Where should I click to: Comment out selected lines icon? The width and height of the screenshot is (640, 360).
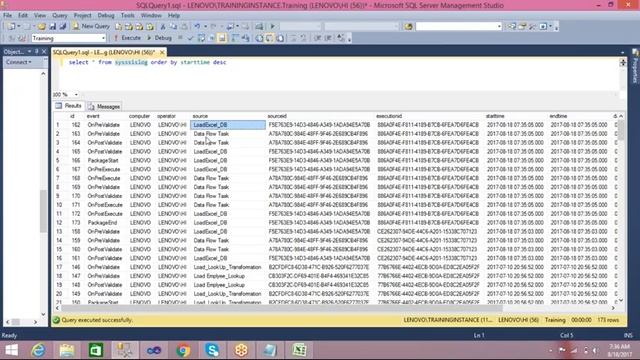[293, 38]
